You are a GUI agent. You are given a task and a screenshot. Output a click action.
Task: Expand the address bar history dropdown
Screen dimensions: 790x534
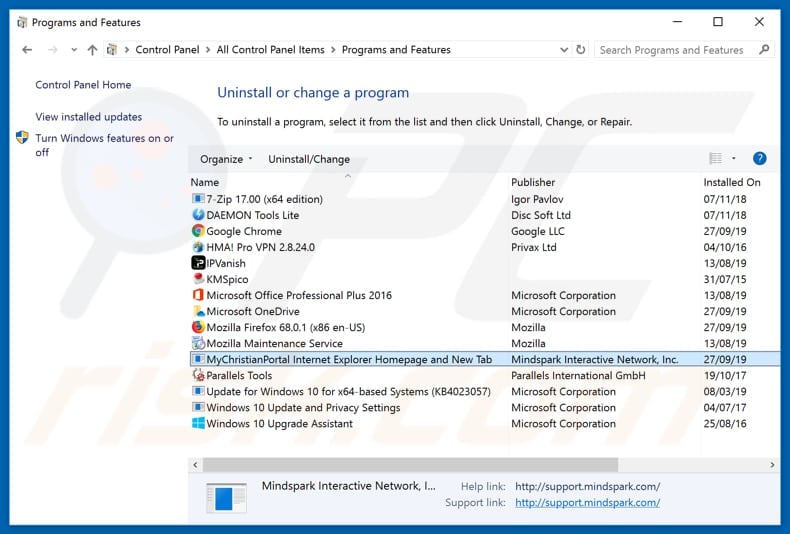[564, 50]
